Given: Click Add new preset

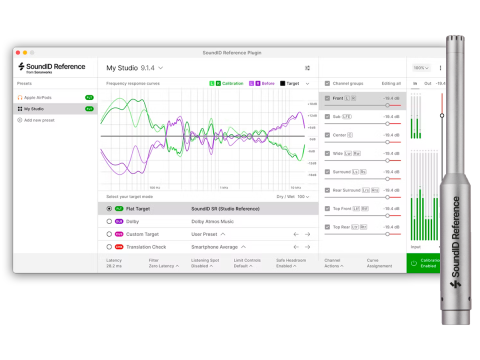Looking at the screenshot, I should pos(36,120).
